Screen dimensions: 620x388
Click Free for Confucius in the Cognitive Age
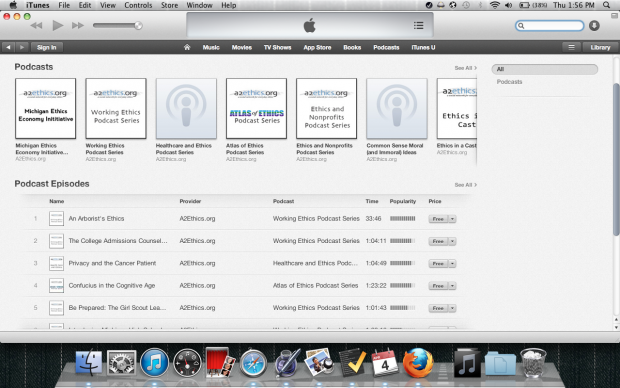438,286
